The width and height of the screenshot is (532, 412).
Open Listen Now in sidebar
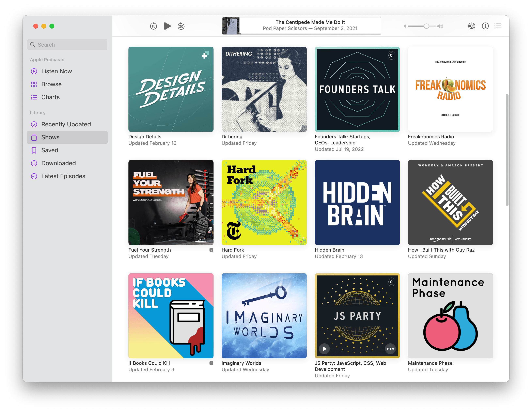(57, 71)
